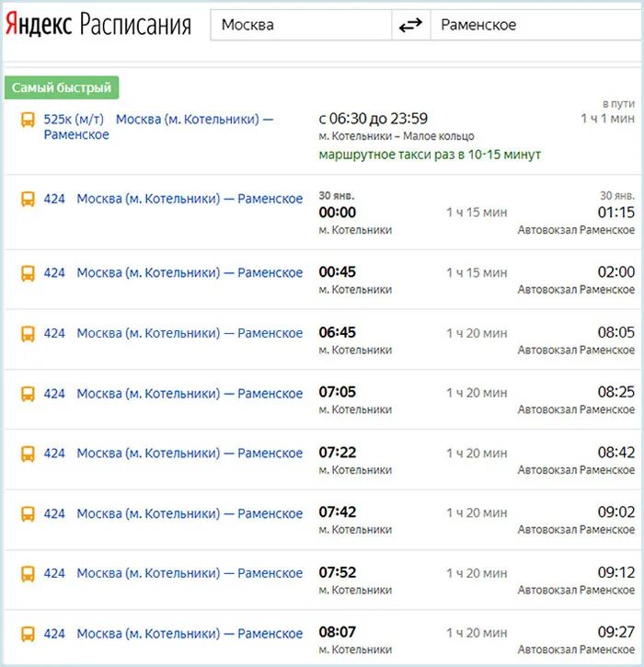Click arrival time 01:15
This screenshot has height=667, width=644.
pos(615,213)
